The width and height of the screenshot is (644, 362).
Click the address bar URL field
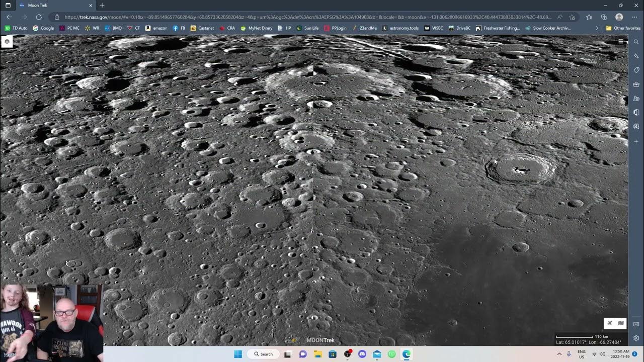pos(307,17)
